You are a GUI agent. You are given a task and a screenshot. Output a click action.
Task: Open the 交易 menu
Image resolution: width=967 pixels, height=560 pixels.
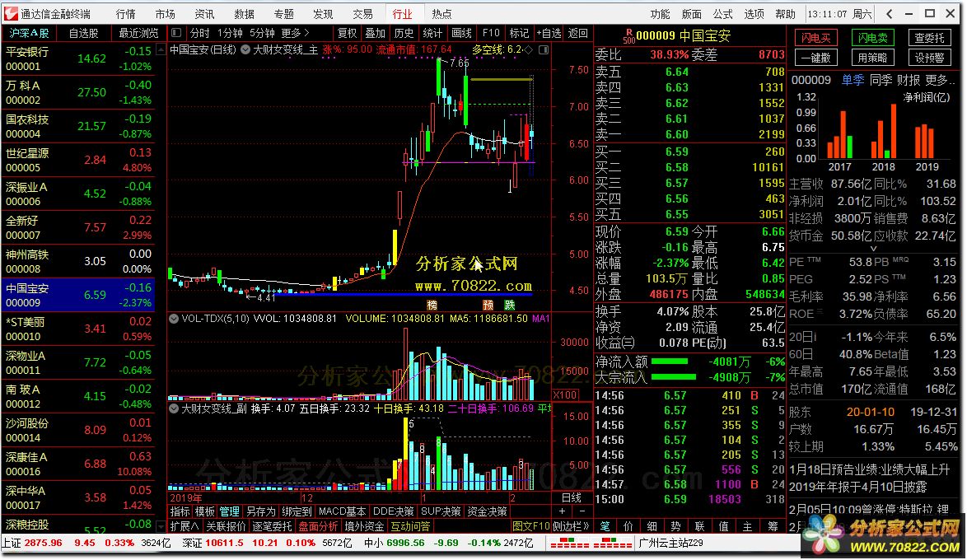tap(362, 13)
